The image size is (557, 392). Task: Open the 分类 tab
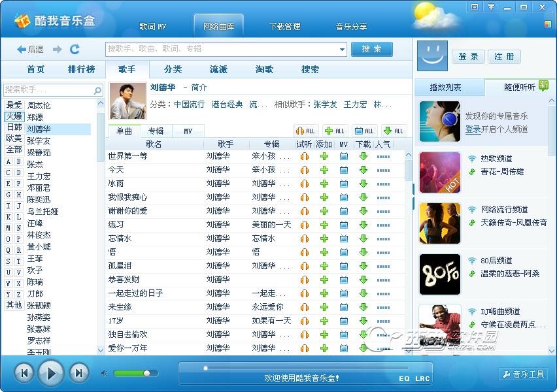tap(173, 69)
